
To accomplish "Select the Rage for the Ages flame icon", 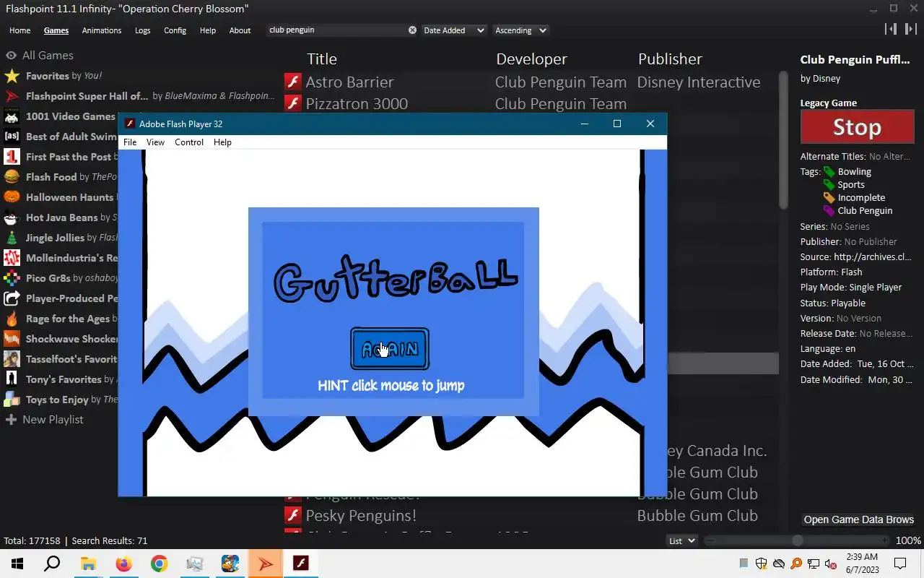I will pos(12,319).
